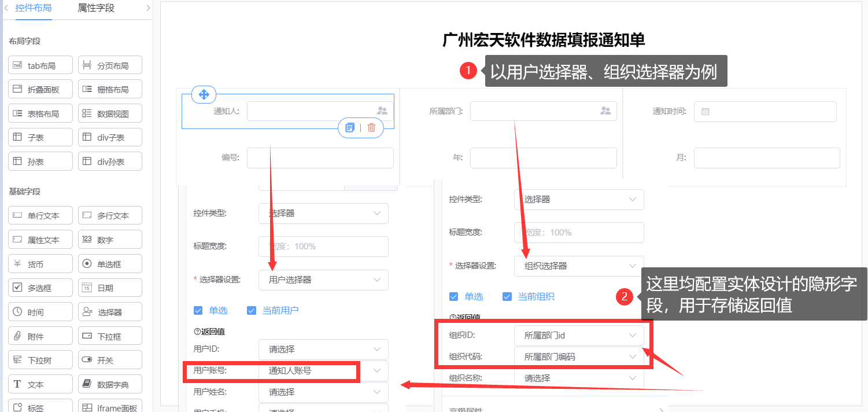Choose the 栅格布局 layout control
This screenshot has height=412, width=868.
click(110, 89)
